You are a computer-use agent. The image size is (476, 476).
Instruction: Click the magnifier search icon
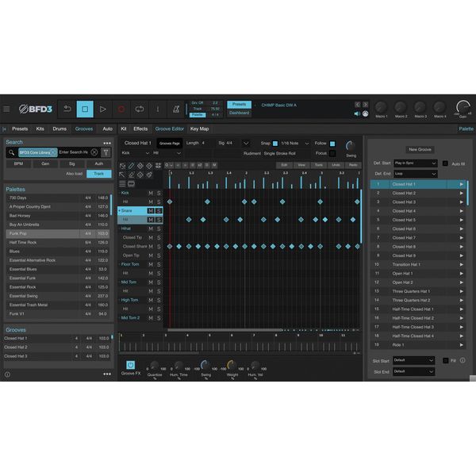11,152
